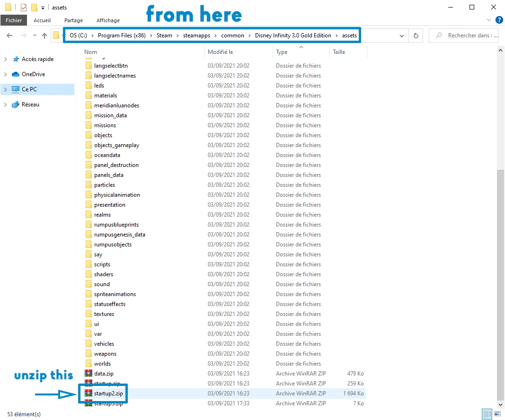Select the oceandata folder name
Screen dimensions: 505x420
click(107, 155)
